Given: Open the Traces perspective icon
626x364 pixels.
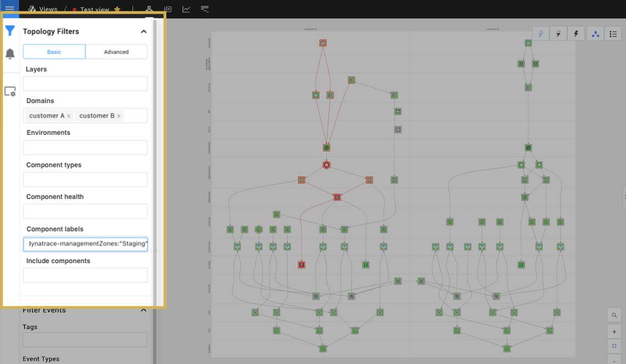Looking at the screenshot, I should click(205, 9).
